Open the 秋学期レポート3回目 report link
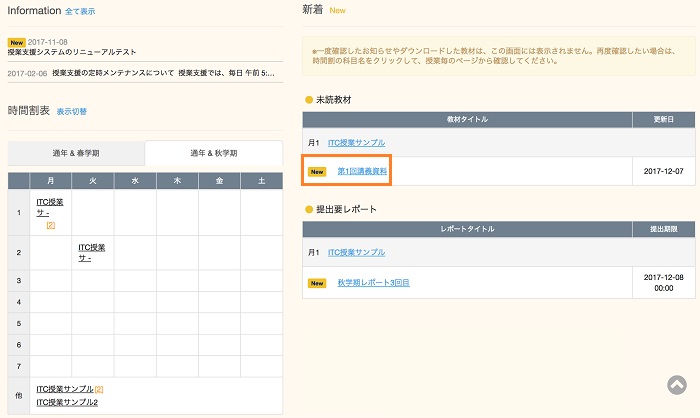This screenshot has height=418, width=700. point(373,283)
